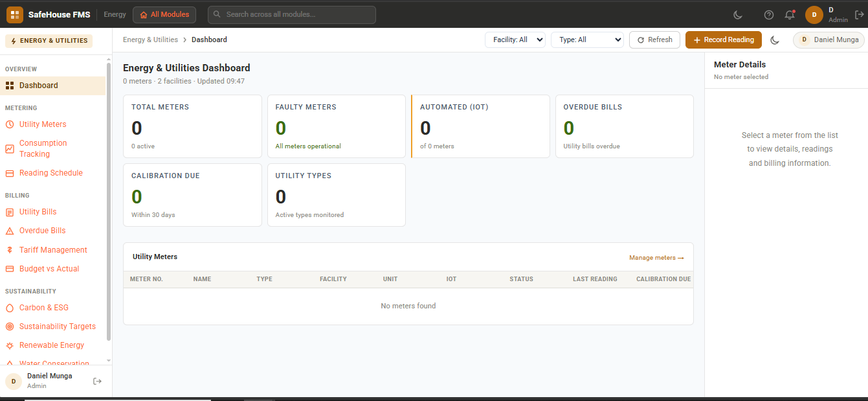This screenshot has height=401, width=868.
Task: Click the Energy & Utilities breadcrumb link
Action: coord(150,40)
